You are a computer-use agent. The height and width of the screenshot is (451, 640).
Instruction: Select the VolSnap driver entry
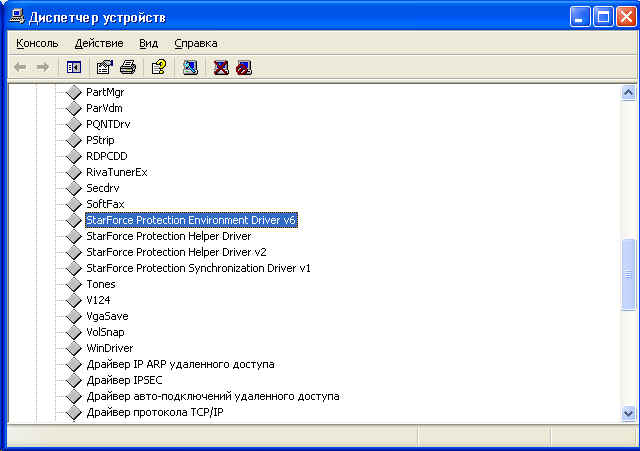105,332
